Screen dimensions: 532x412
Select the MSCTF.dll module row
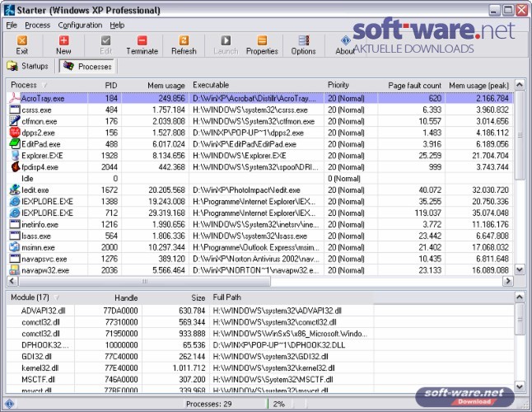[259, 379]
